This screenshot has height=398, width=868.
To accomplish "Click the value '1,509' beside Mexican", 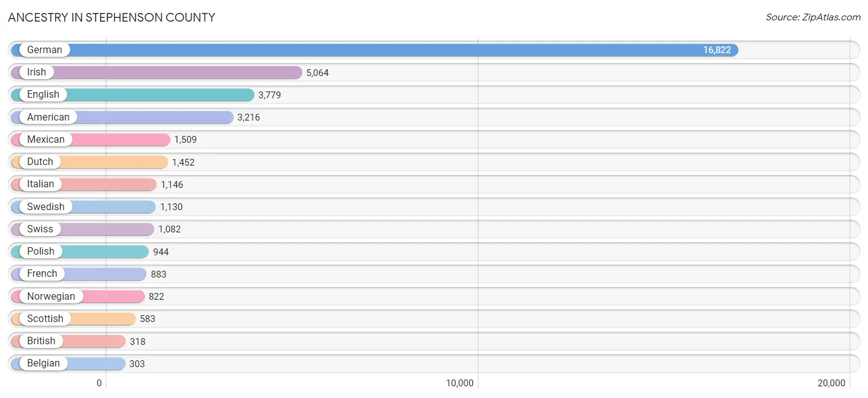I will [185, 140].
